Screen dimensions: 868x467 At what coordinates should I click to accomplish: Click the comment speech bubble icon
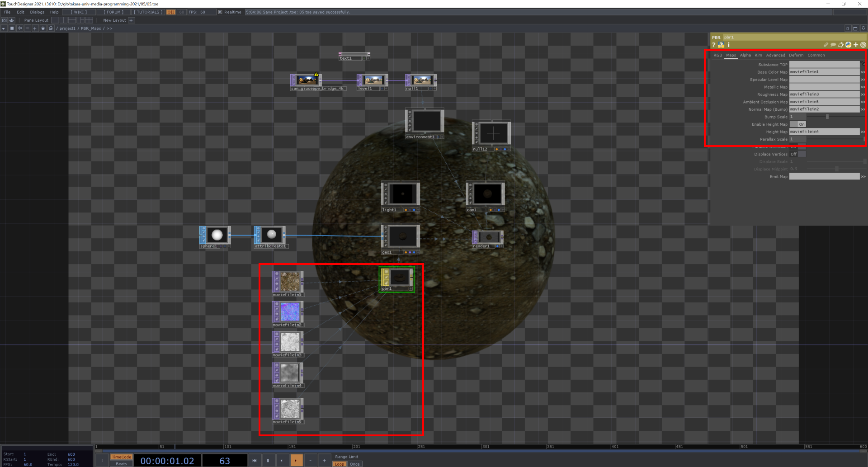click(x=833, y=45)
